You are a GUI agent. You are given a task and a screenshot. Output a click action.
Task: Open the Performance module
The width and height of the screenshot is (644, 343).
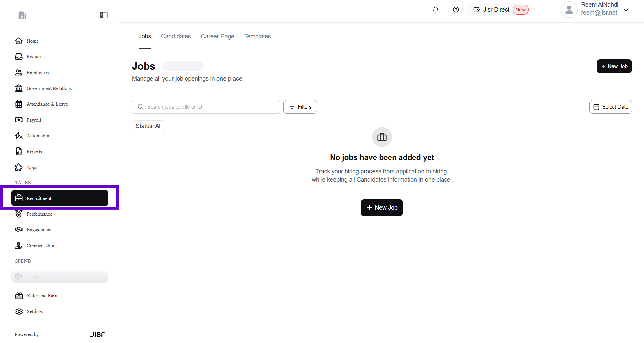[x=39, y=214]
